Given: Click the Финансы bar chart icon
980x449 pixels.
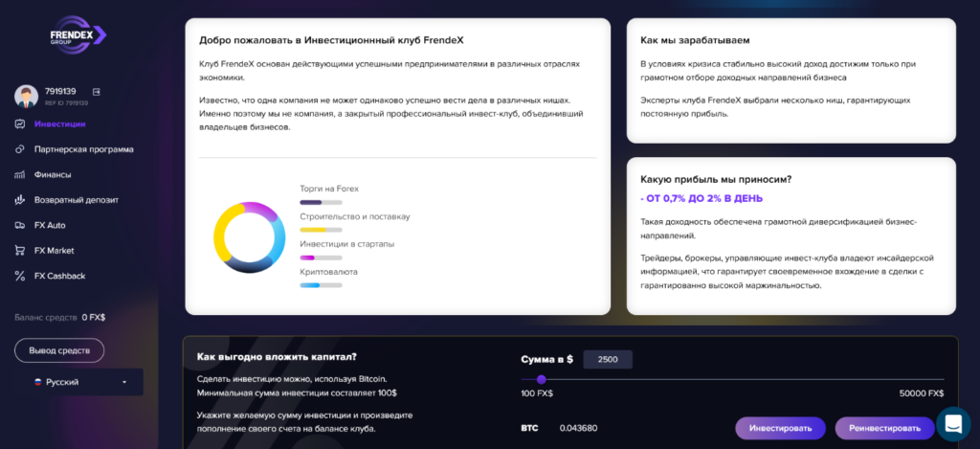Looking at the screenshot, I should pyautogui.click(x=19, y=175).
